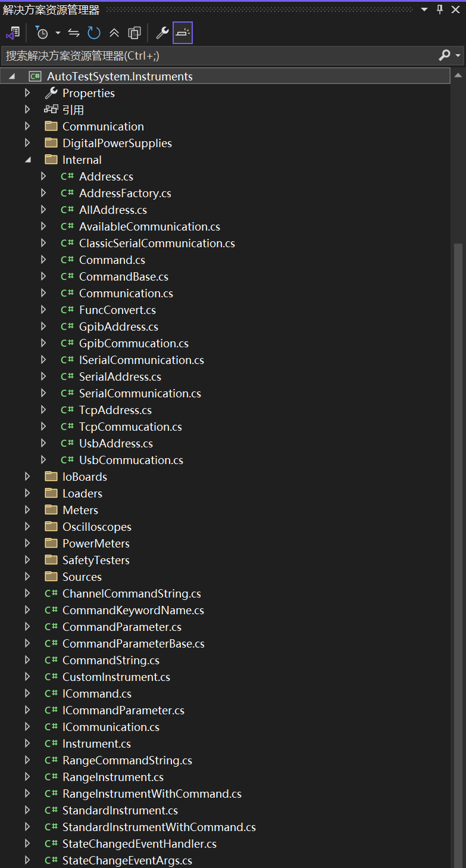Click C# icon of GpibAddress.cs
The image size is (466, 868).
(x=68, y=326)
